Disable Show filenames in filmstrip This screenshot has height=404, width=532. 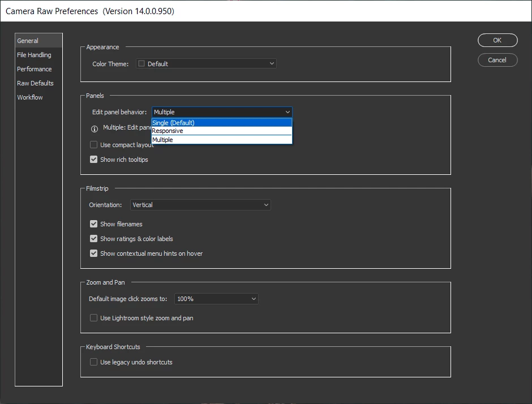[x=93, y=224]
